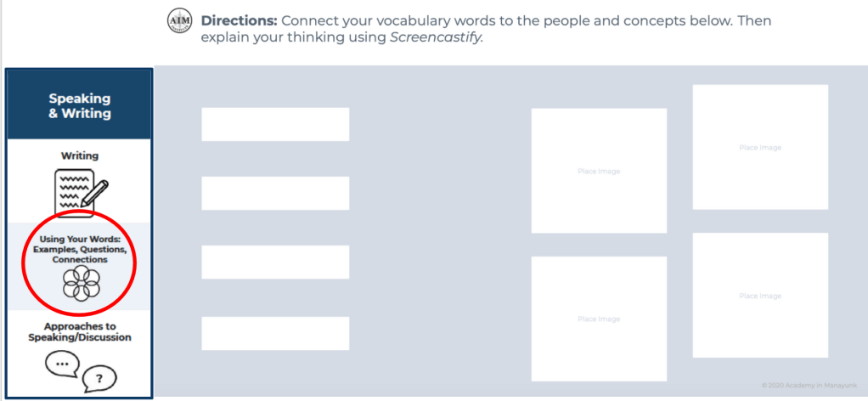Select the second vocabulary word box
The width and height of the screenshot is (868, 401).
pyautogui.click(x=275, y=193)
